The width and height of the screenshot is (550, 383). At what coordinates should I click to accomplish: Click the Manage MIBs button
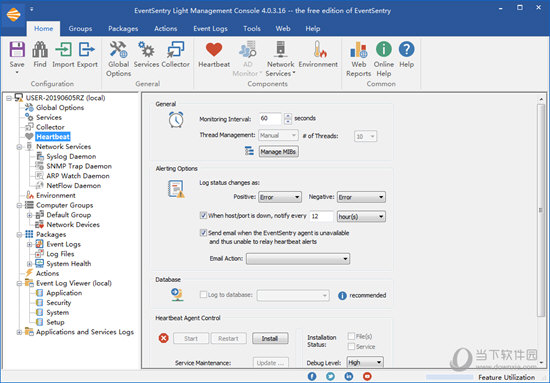[x=279, y=152]
